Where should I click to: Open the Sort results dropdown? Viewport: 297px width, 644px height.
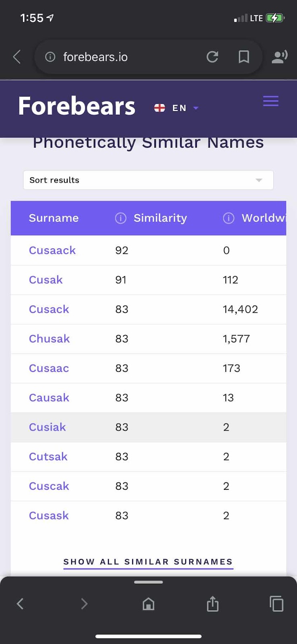tap(148, 180)
